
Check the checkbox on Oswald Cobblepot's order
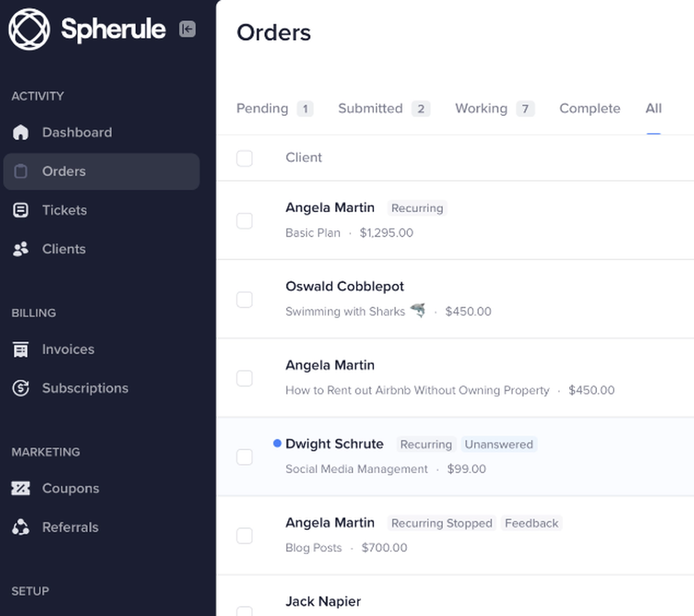point(244,300)
